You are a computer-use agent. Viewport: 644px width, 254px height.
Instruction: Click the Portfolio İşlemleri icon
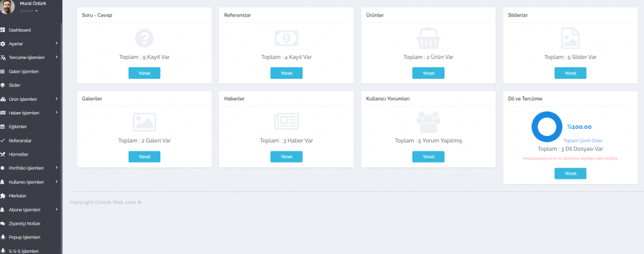pyautogui.click(x=2, y=168)
